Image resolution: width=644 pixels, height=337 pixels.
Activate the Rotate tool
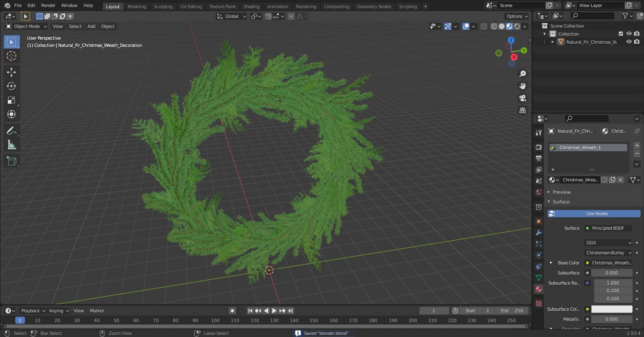11,86
